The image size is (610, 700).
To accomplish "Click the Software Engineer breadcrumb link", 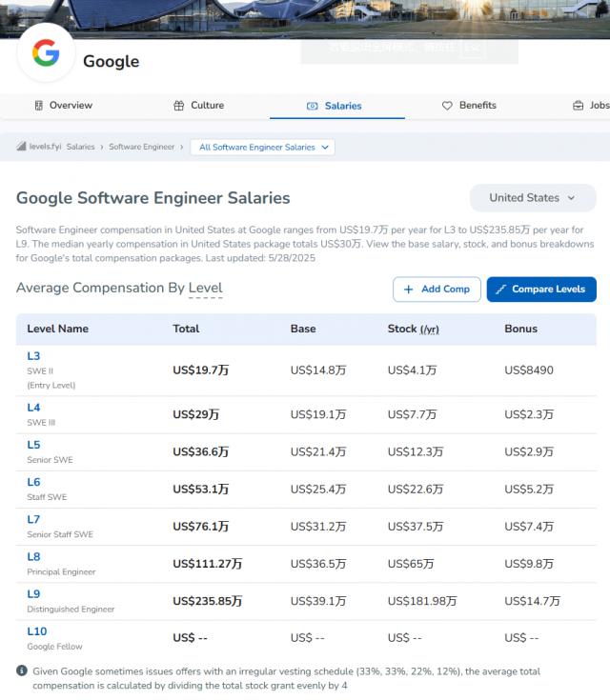I will point(141,148).
